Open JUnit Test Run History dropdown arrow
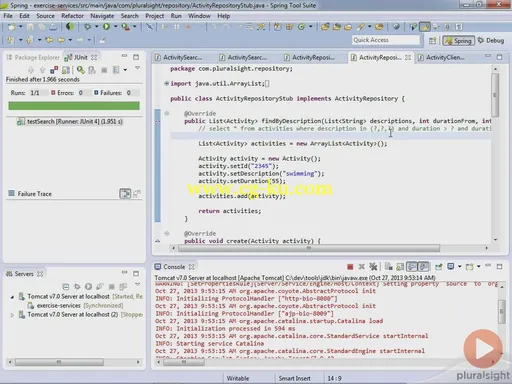The image size is (512, 384). [x=125, y=70]
